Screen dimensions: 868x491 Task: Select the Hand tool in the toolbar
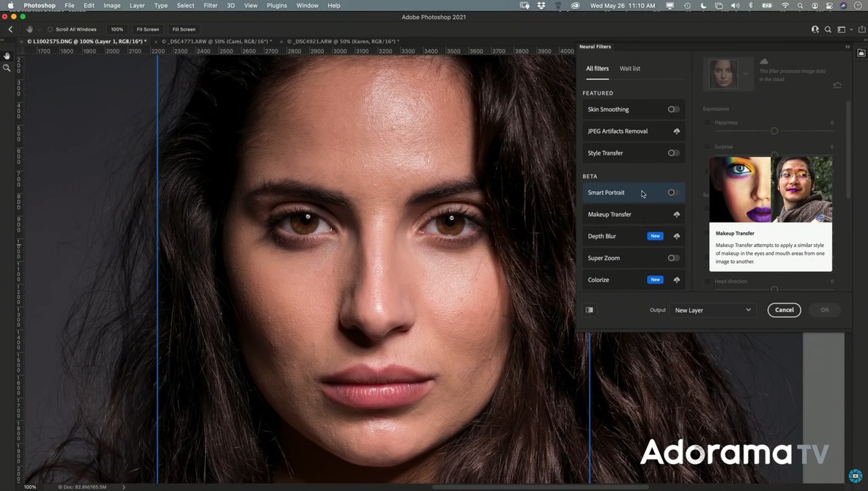pos(7,56)
